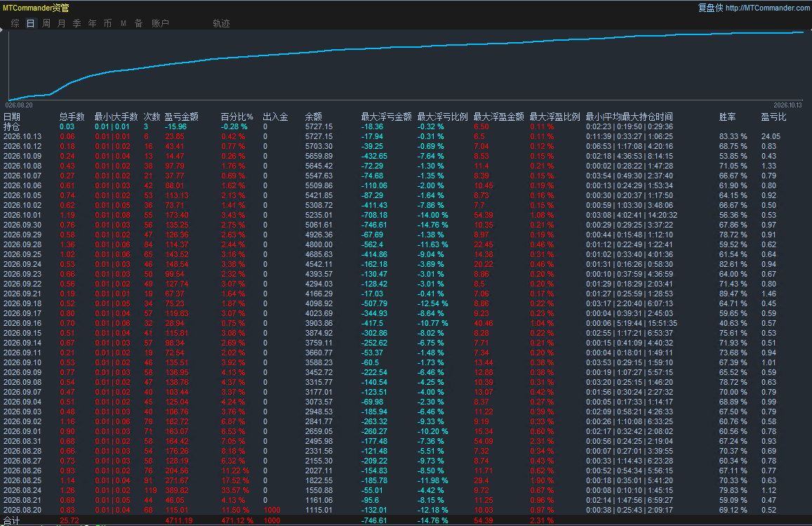Click the small arrow marker left of chart
Image resolution: width=812 pixels, height=526 pixels.
[1, 30]
